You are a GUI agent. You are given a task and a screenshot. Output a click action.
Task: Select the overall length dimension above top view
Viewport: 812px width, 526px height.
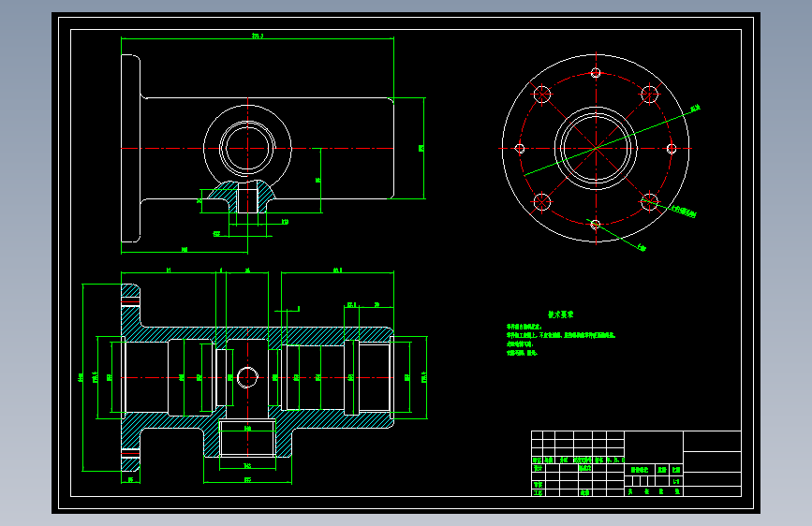258,36
